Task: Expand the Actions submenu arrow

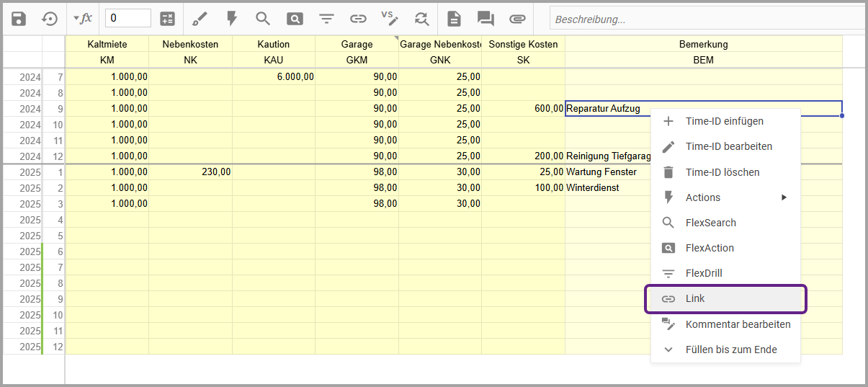Action: point(784,197)
